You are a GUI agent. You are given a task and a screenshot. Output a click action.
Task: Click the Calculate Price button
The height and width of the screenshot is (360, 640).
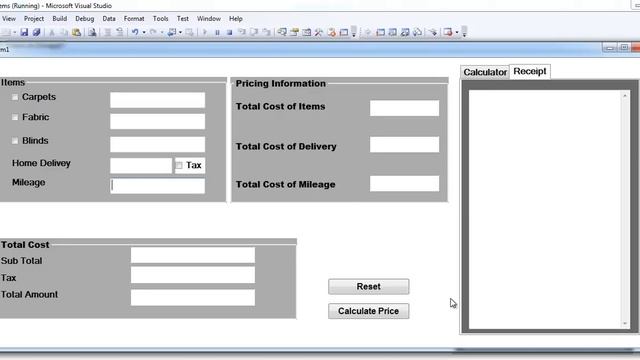(x=369, y=311)
